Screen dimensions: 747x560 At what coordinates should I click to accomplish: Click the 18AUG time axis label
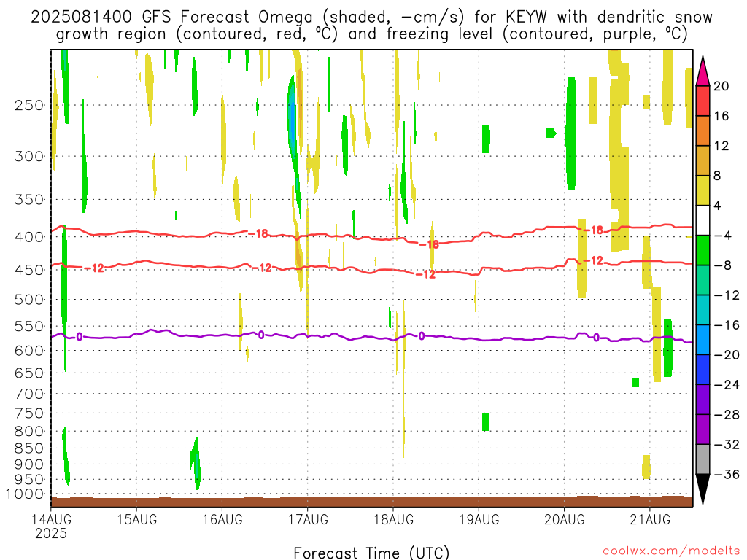[x=393, y=519]
